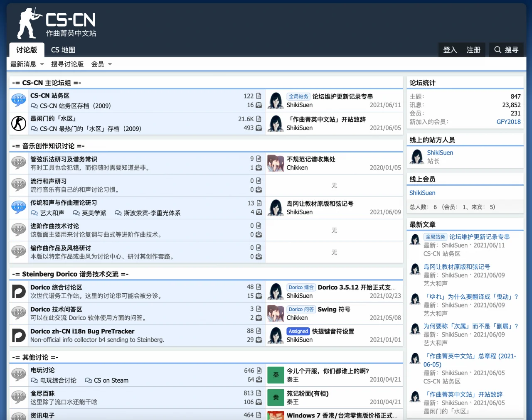This screenshot has width=532, height=420.
Task: Open the 搜寻讨论版 menu item
Action: (67, 64)
